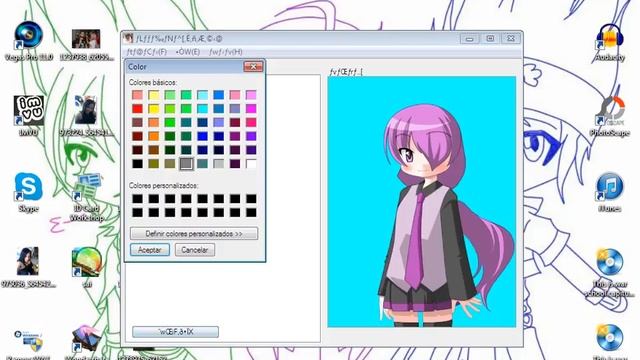The width and height of the screenshot is (640, 360).
Task: Open the IMVU desktop shortcut
Action: point(28,116)
